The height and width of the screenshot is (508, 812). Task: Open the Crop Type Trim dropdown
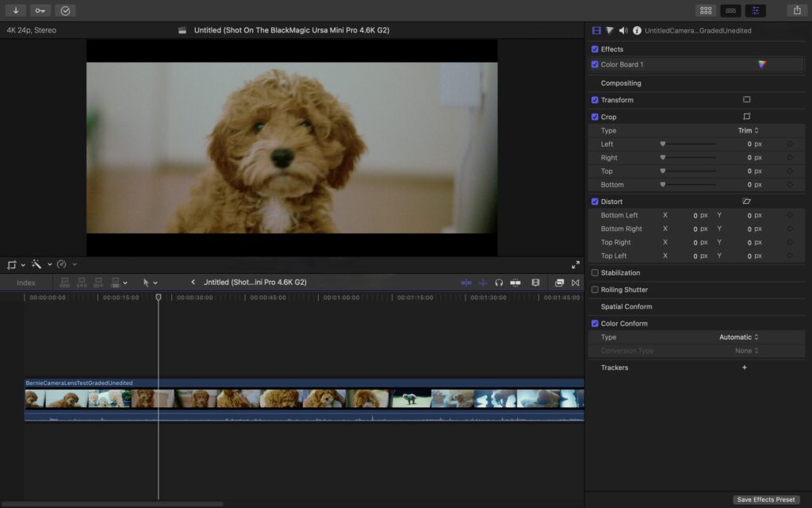coord(748,130)
